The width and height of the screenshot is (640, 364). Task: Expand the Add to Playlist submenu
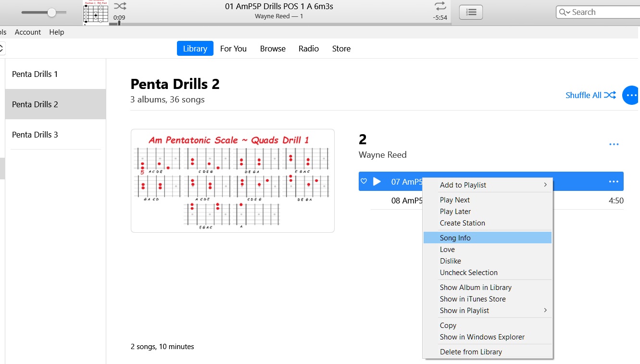(463, 185)
